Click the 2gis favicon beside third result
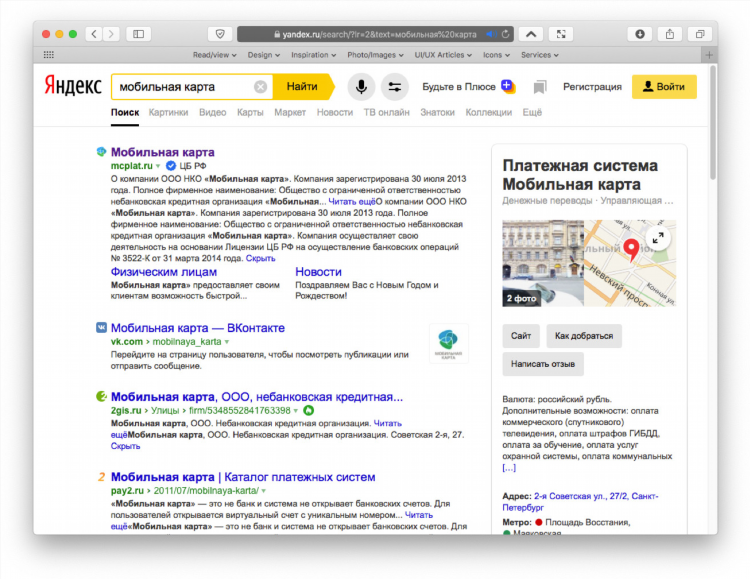This screenshot has height=579, width=750. coord(101,396)
